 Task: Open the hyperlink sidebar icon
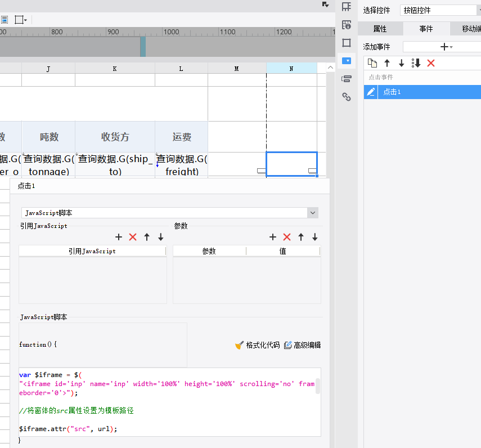(347, 97)
